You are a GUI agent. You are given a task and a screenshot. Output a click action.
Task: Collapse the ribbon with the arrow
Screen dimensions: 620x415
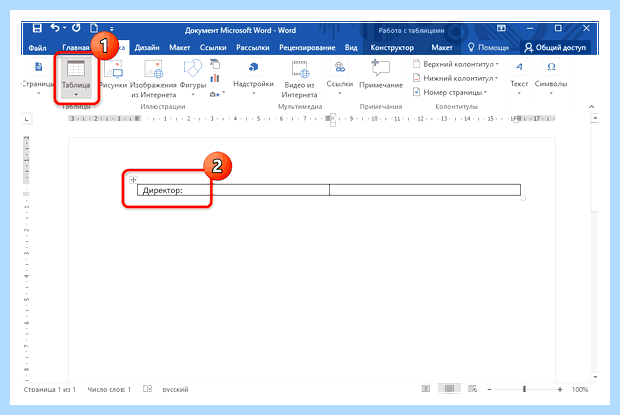click(x=592, y=107)
